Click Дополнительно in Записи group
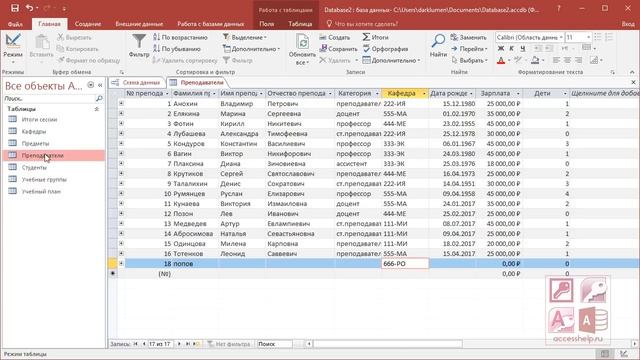The height and width of the screenshot is (360, 640). [x=391, y=60]
